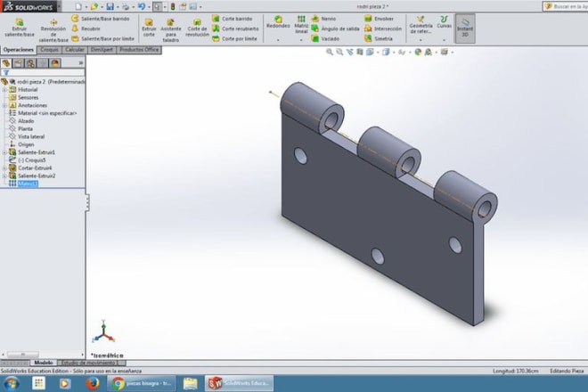Toggle Instant 3D mode
This screenshot has height=392, width=588.
[x=465, y=29]
